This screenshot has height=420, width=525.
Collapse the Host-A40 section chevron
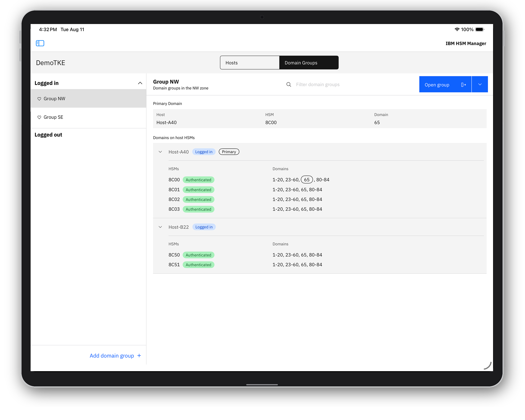point(160,152)
